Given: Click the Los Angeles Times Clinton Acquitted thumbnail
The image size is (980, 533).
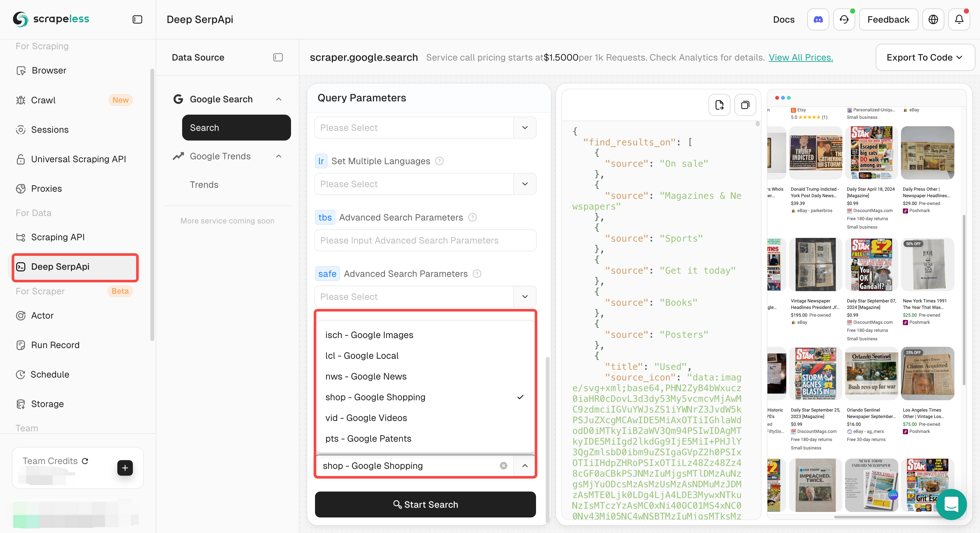Looking at the screenshot, I should click(x=927, y=374).
